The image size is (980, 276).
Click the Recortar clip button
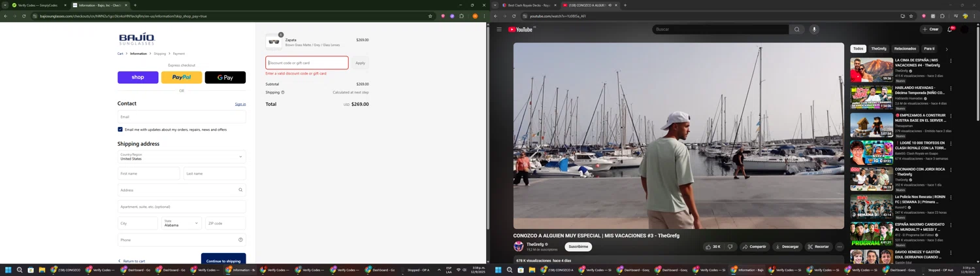pyautogui.click(x=818, y=247)
